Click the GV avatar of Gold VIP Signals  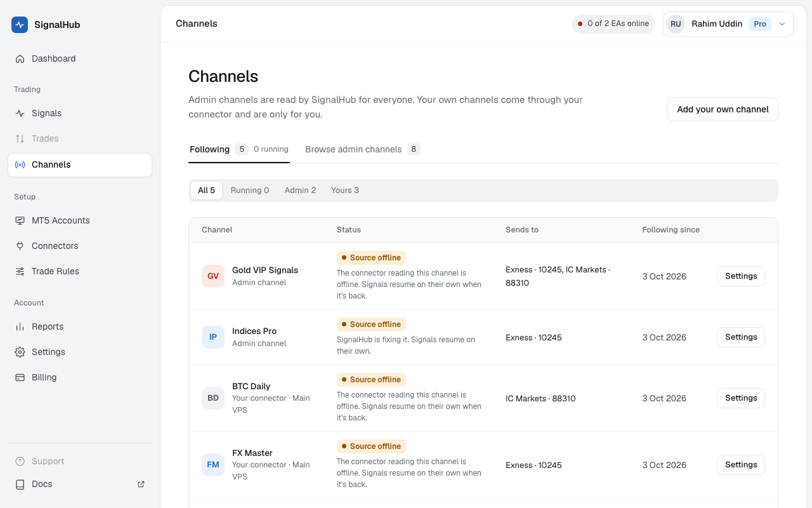pyautogui.click(x=213, y=276)
